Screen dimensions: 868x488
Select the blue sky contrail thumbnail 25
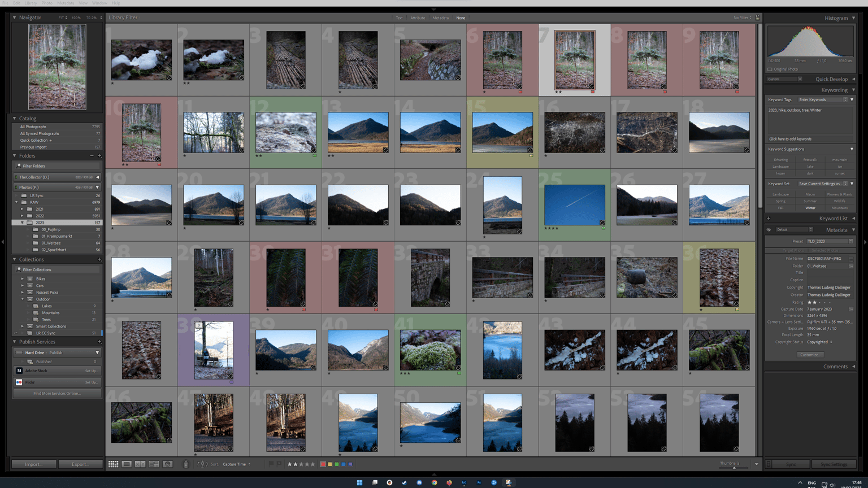point(575,205)
